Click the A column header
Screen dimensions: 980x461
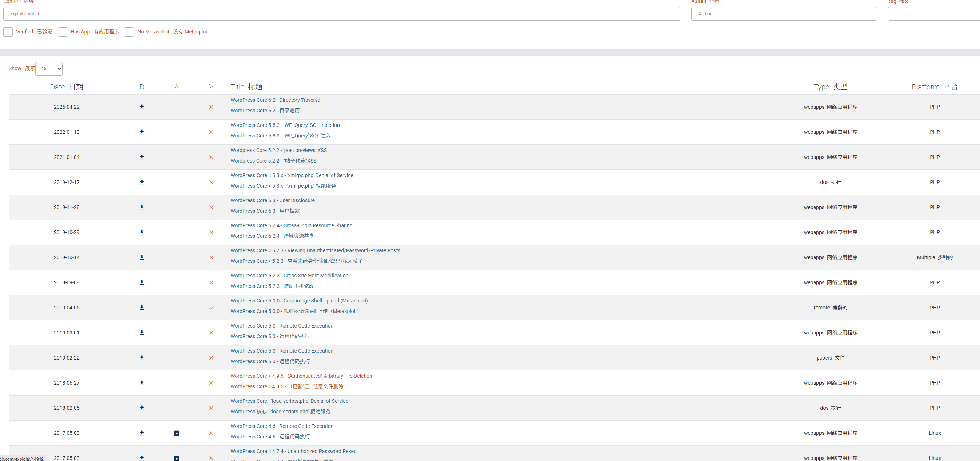pos(177,87)
